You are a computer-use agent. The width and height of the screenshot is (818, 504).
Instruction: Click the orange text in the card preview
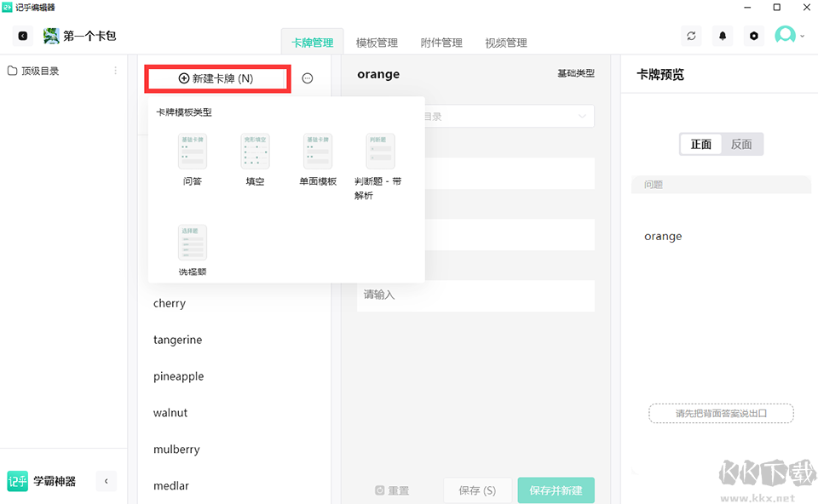(x=663, y=237)
